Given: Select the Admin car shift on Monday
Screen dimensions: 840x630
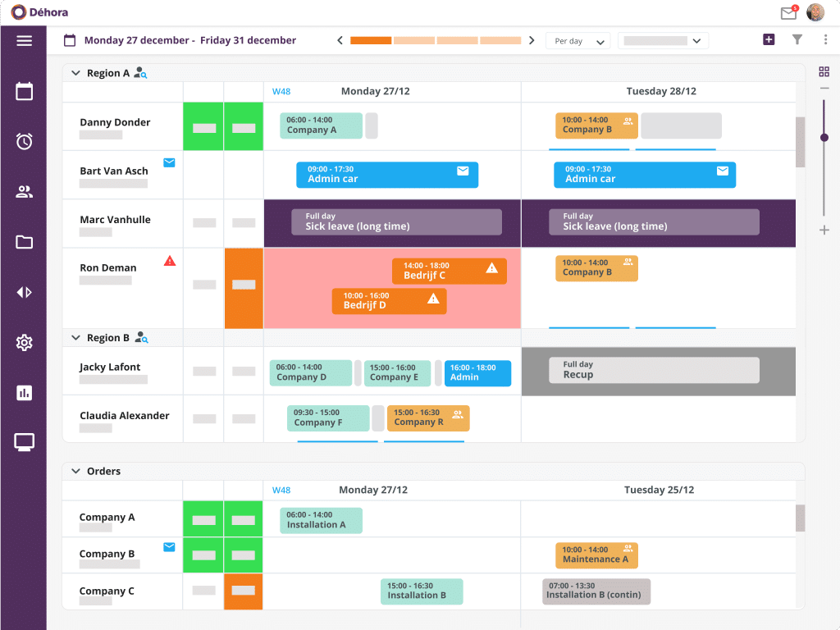Looking at the screenshot, I should coord(386,175).
